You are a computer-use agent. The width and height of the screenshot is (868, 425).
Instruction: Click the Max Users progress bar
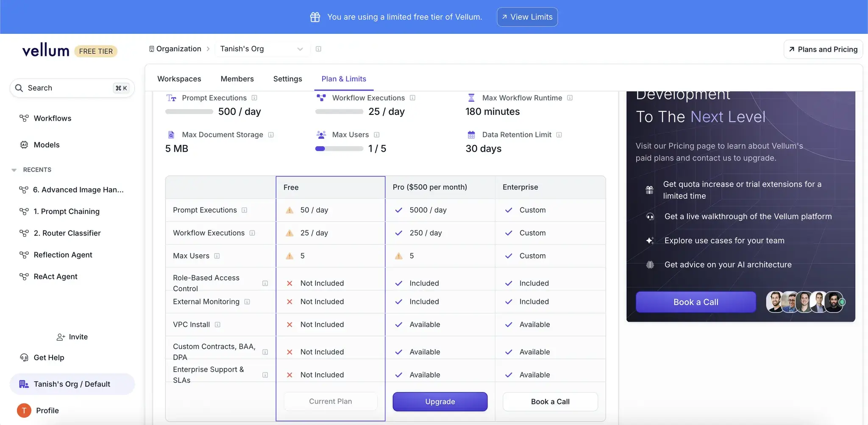click(x=339, y=149)
